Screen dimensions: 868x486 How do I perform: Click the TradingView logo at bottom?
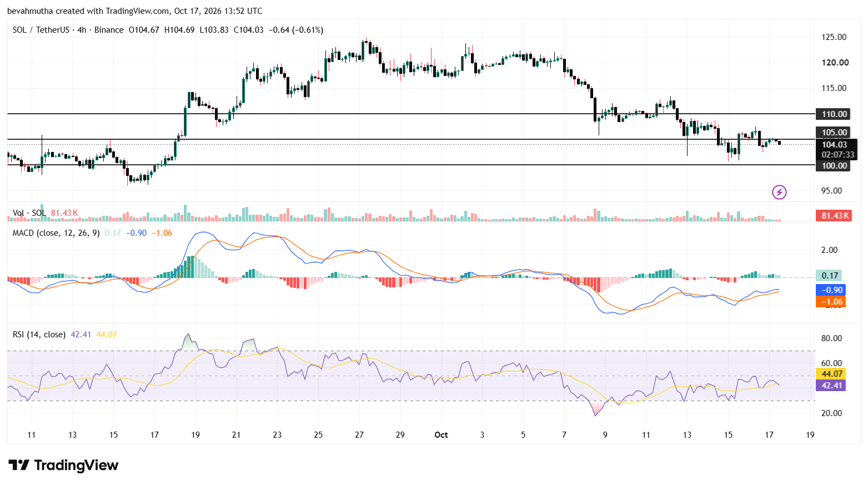[63, 465]
